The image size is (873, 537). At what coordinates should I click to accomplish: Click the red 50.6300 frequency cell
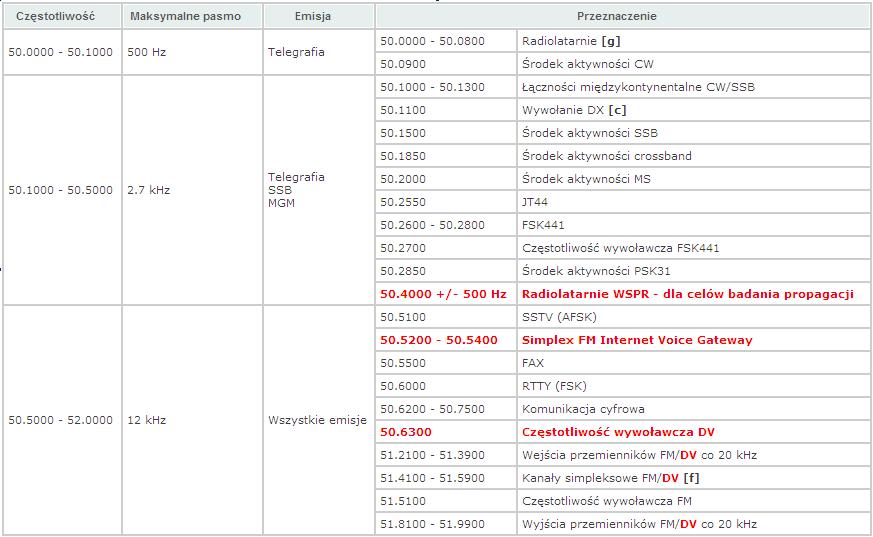pyautogui.click(x=406, y=432)
